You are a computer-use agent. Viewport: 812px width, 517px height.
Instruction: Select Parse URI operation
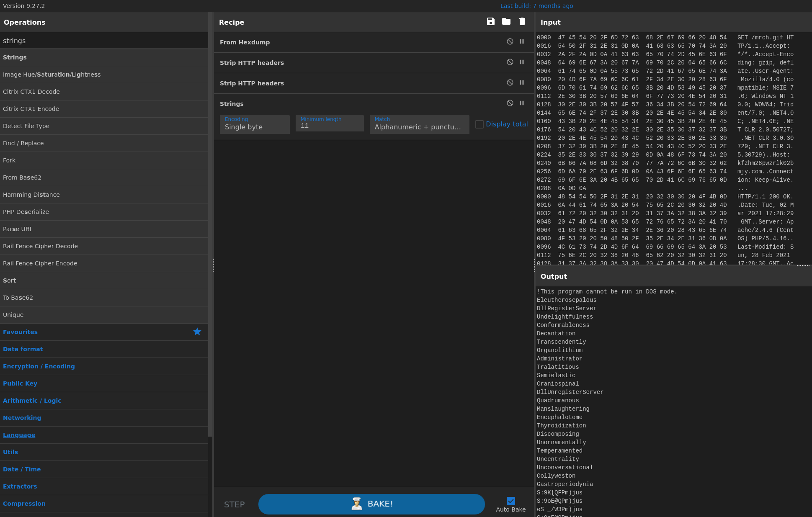[x=104, y=229]
